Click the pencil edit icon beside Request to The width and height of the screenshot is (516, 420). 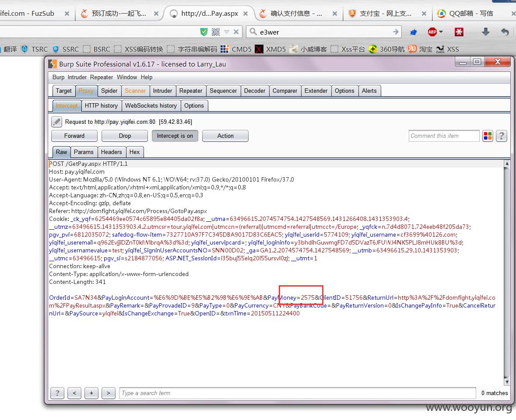(x=56, y=122)
